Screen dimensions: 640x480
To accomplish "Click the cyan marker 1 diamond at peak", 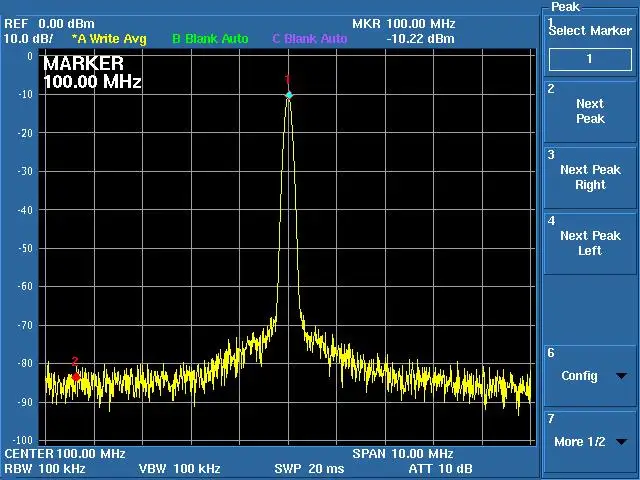I will click(x=289, y=95).
